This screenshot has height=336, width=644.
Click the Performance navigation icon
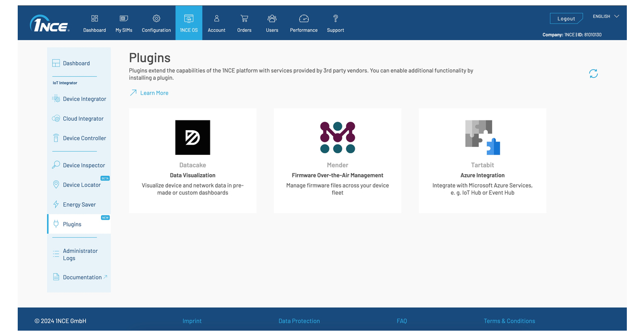(303, 23)
